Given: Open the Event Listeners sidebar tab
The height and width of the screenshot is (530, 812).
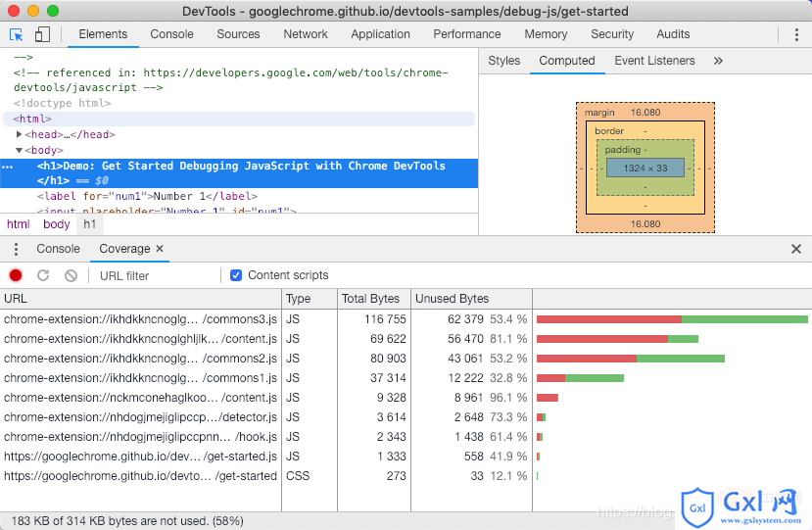Looking at the screenshot, I should 654,61.
